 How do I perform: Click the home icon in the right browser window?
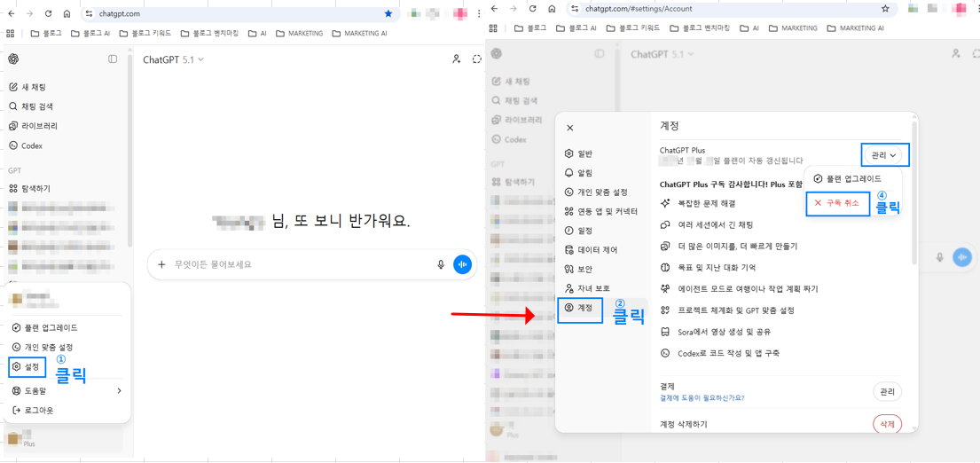[x=552, y=9]
